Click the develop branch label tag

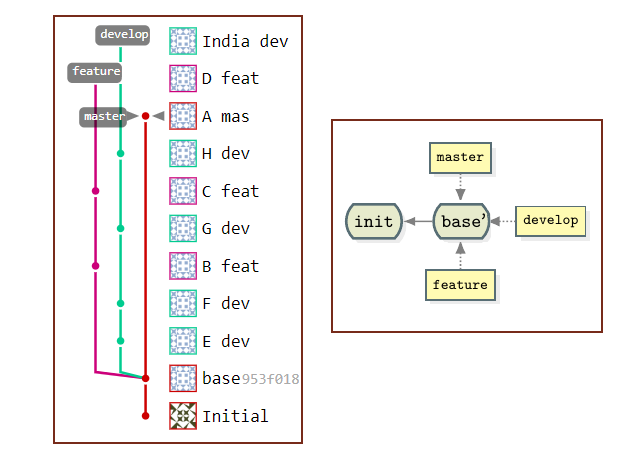pos(124,35)
